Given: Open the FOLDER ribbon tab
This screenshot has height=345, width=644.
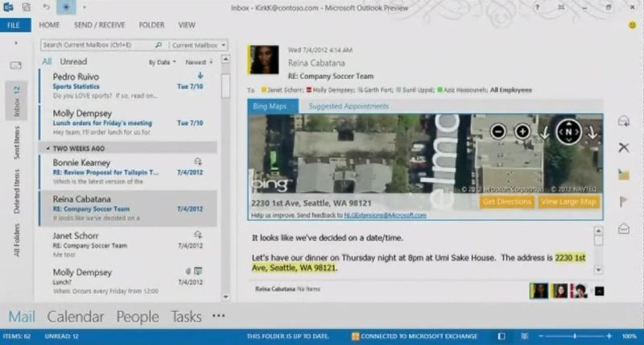Looking at the screenshot, I should [x=151, y=25].
